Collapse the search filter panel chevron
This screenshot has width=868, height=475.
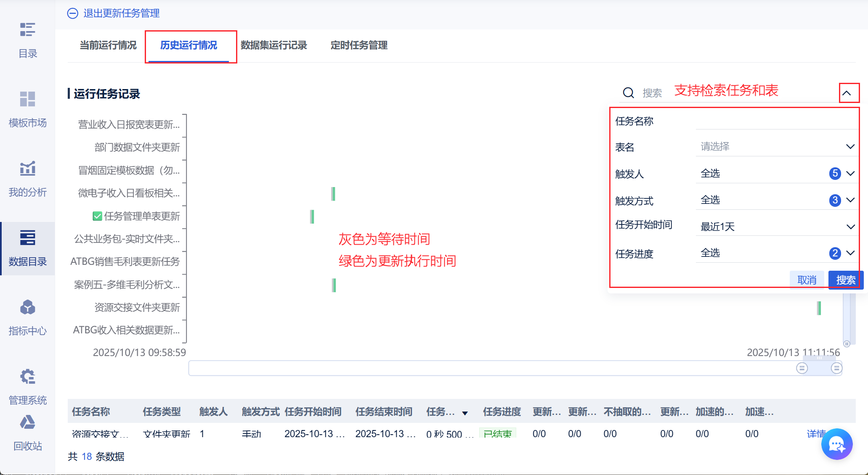point(847,93)
